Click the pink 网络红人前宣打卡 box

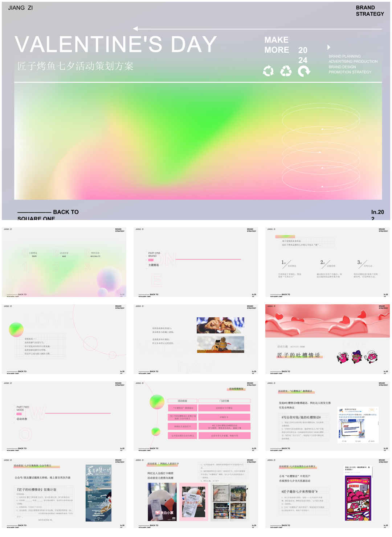coord(183,426)
